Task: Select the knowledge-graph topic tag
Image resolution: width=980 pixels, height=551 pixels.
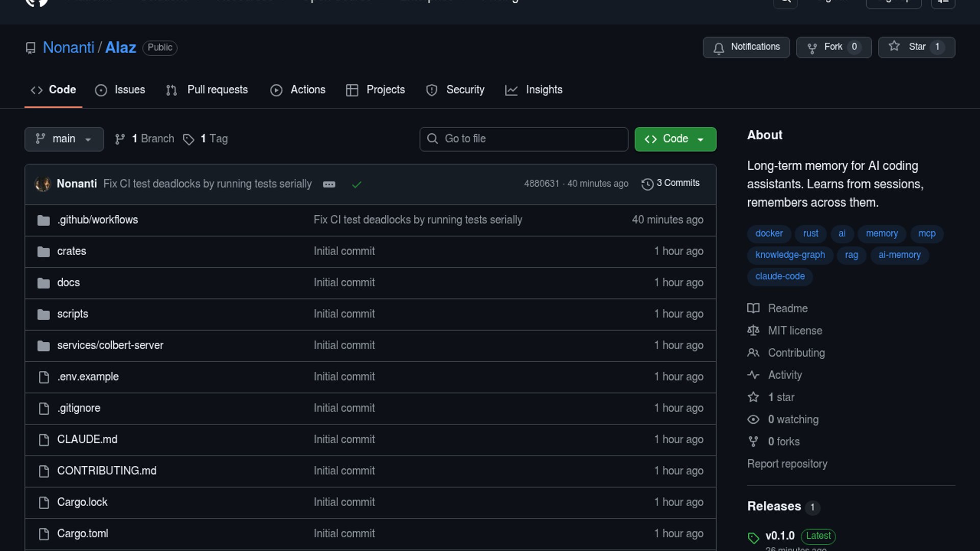Action: [790, 255]
